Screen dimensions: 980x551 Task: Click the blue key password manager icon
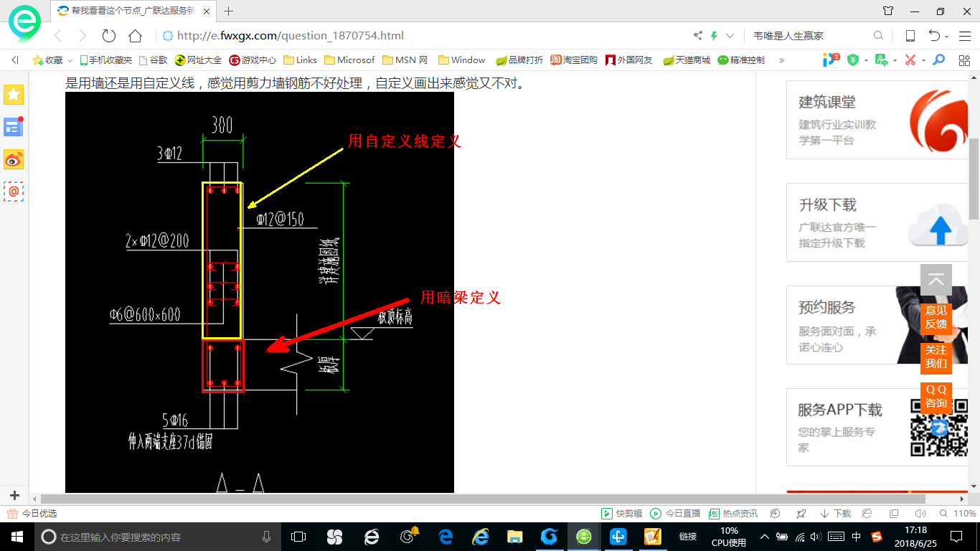[x=938, y=60]
